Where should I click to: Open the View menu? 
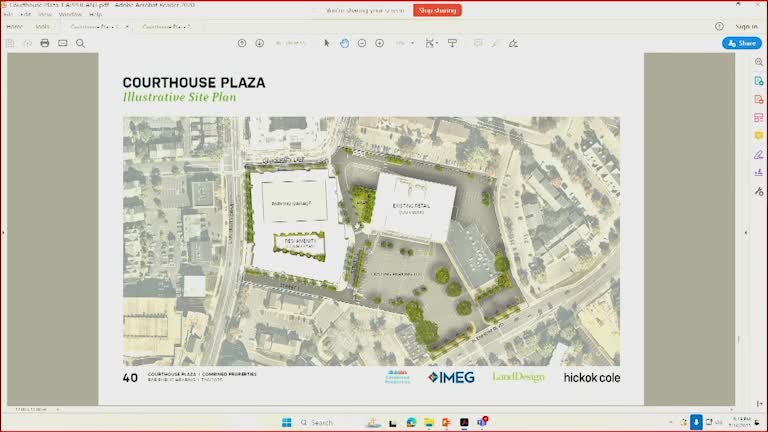coord(45,14)
